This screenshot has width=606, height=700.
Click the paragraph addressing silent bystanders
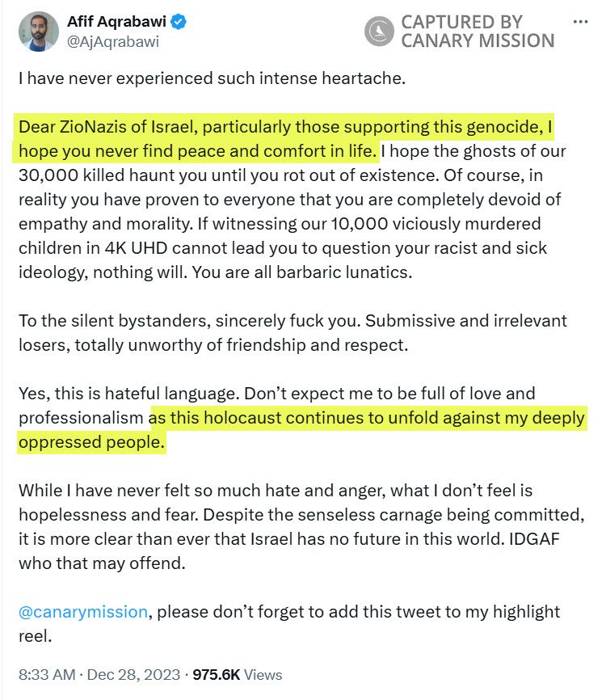pos(292,333)
